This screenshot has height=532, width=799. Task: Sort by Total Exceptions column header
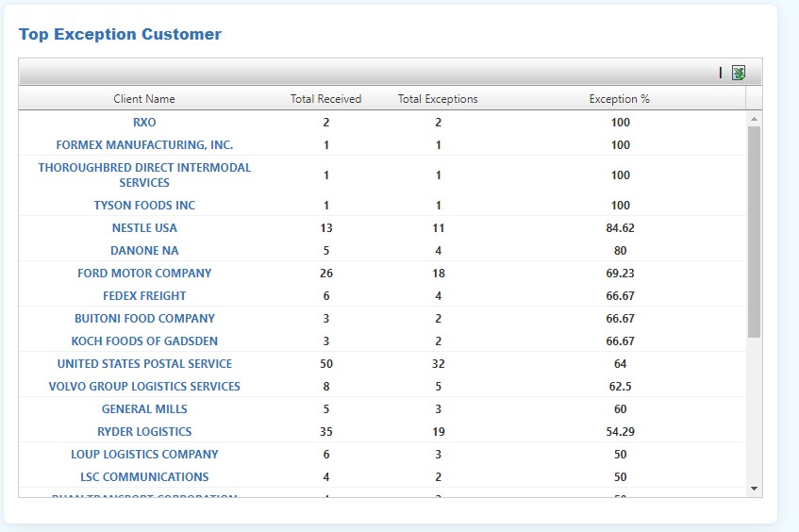pyautogui.click(x=438, y=99)
